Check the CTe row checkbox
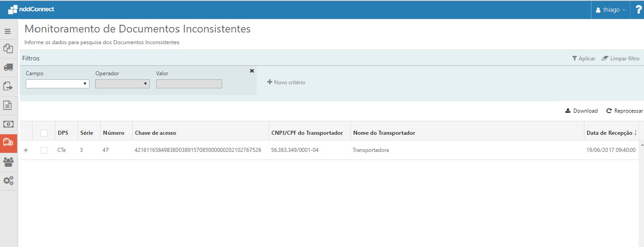 pyautogui.click(x=44, y=150)
